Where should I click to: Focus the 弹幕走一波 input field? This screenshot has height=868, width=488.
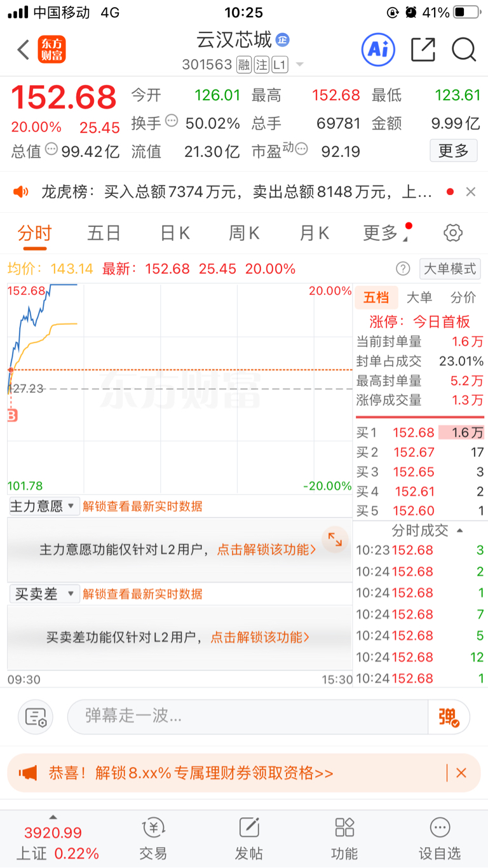(x=248, y=717)
